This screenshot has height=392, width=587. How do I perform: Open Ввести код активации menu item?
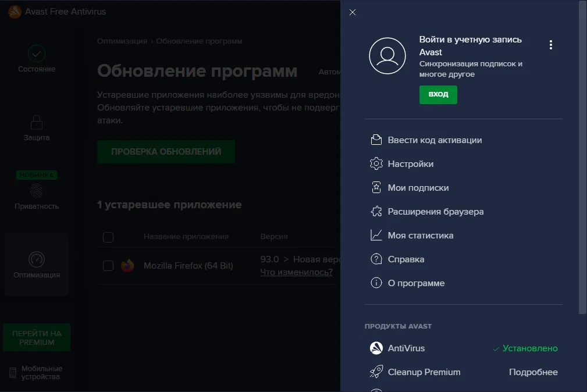435,140
